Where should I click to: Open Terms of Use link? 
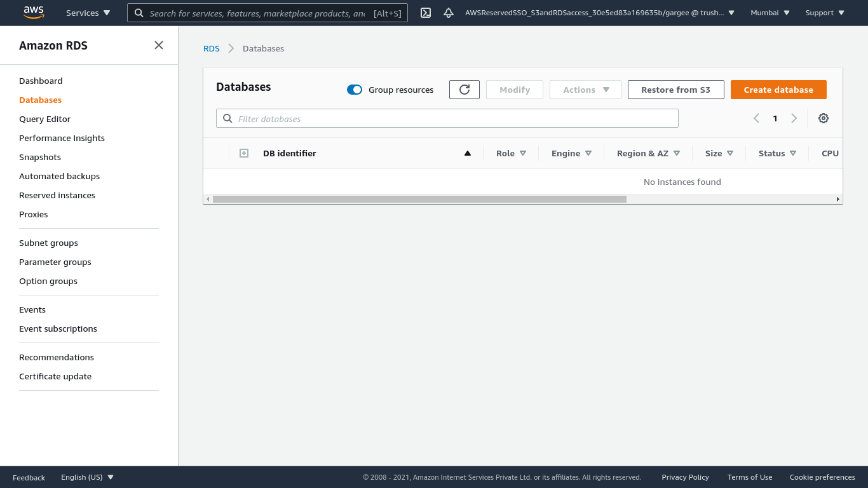pyautogui.click(x=750, y=477)
